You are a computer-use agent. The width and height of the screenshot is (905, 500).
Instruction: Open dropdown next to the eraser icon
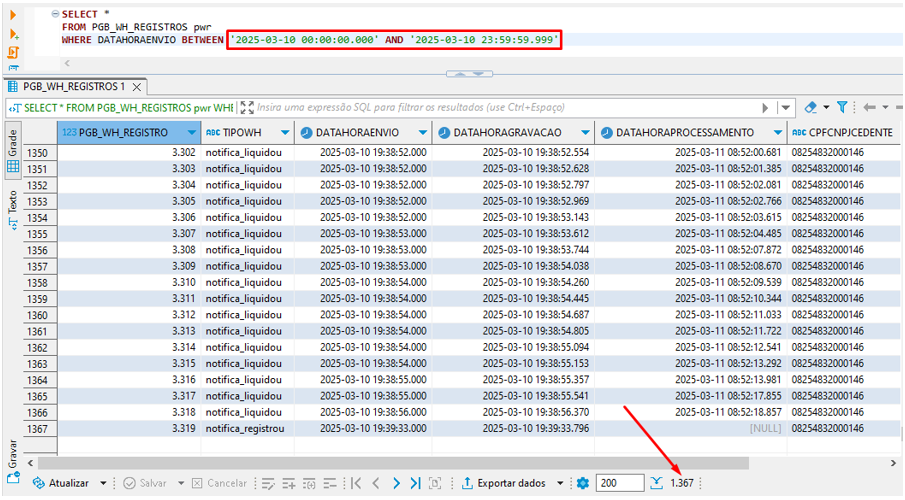[827, 107]
